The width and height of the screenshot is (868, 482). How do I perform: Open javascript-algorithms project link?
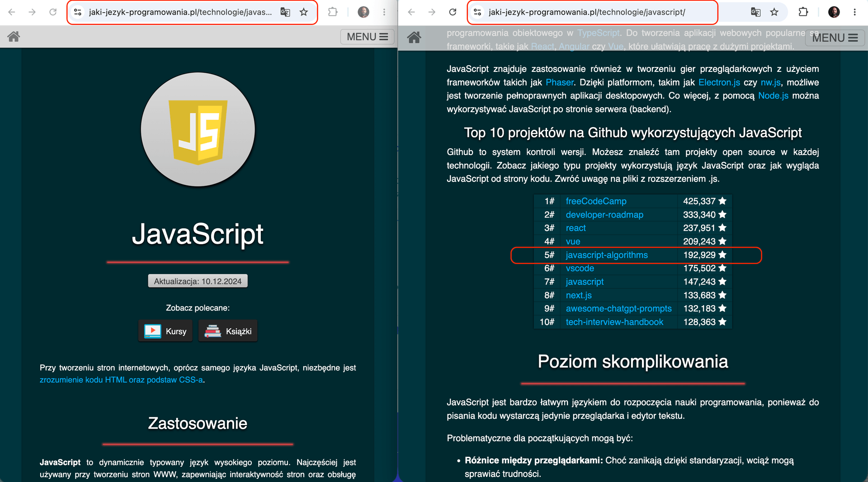[x=607, y=255]
